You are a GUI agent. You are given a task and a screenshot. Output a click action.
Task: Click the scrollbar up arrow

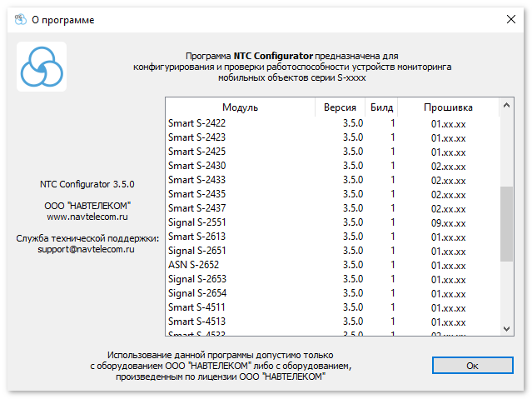pyautogui.click(x=506, y=105)
